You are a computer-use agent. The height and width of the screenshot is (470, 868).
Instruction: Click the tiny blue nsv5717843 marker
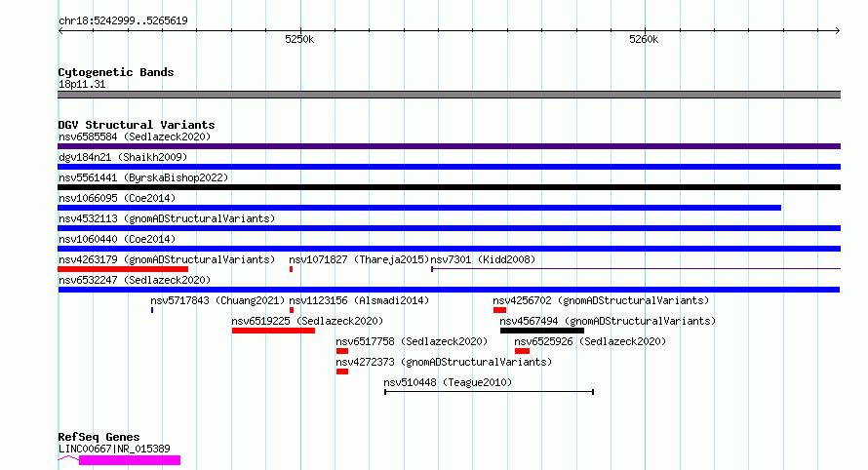(152, 310)
